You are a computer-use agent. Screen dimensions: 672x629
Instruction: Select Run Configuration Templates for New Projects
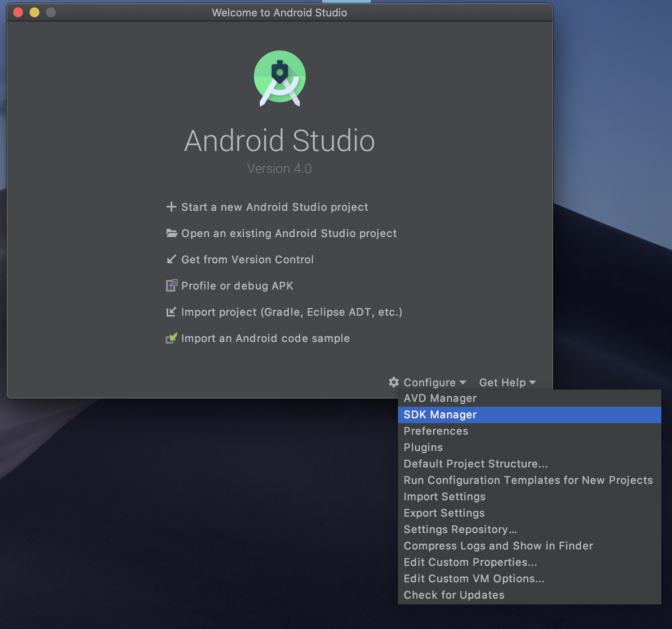(529, 480)
